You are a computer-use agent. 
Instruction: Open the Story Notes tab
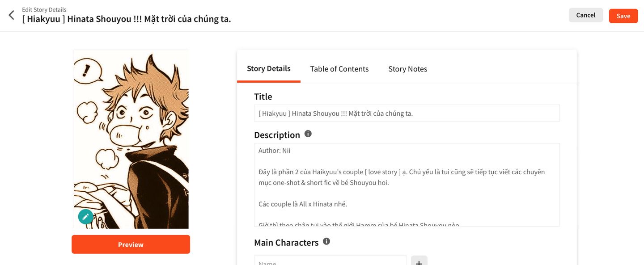tap(408, 69)
